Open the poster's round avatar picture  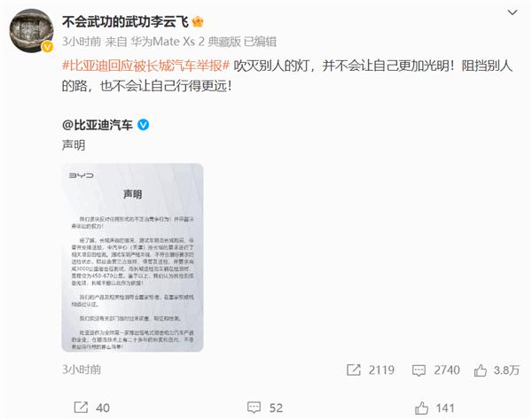(x=31, y=30)
